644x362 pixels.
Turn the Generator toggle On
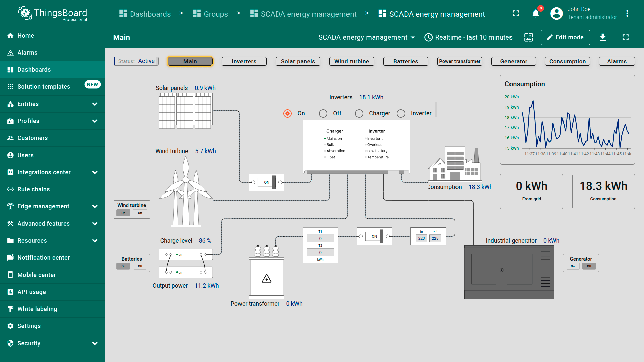pos(573,266)
